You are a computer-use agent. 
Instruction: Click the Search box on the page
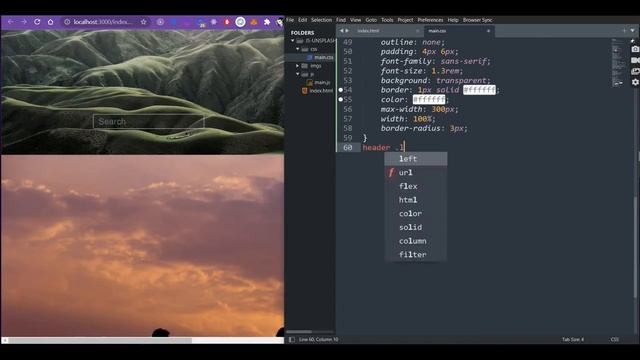[149, 121]
